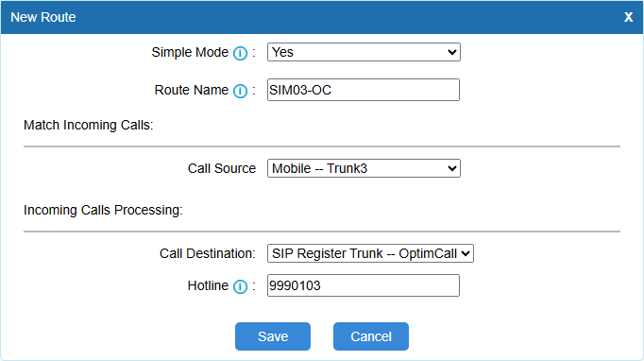Click the New Route title text
This screenshot has width=644, height=361.
click(x=43, y=17)
